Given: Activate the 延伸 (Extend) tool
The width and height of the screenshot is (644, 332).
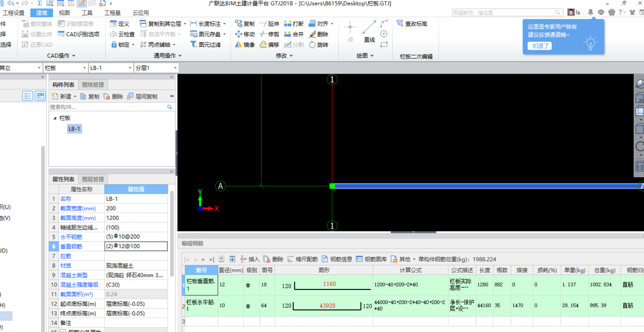Looking at the screenshot, I should coord(270,24).
